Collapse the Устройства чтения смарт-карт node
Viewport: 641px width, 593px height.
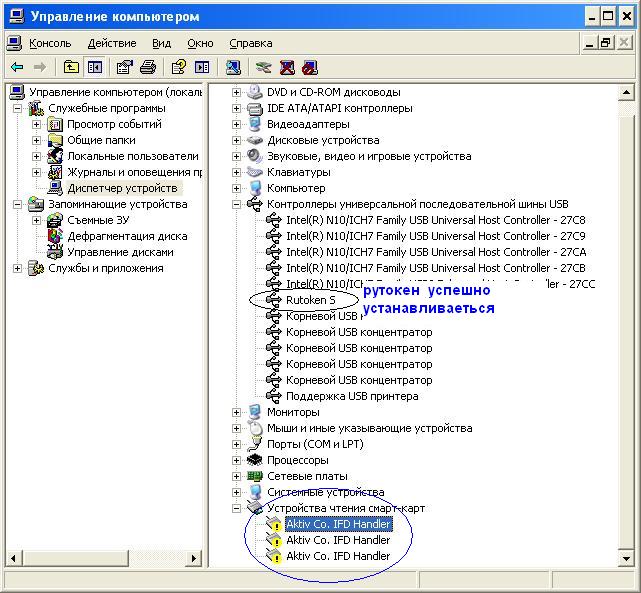pyautogui.click(x=237, y=508)
